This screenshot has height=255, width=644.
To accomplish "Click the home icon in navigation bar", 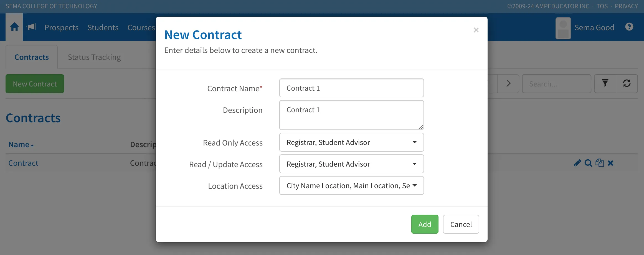I will click(14, 27).
